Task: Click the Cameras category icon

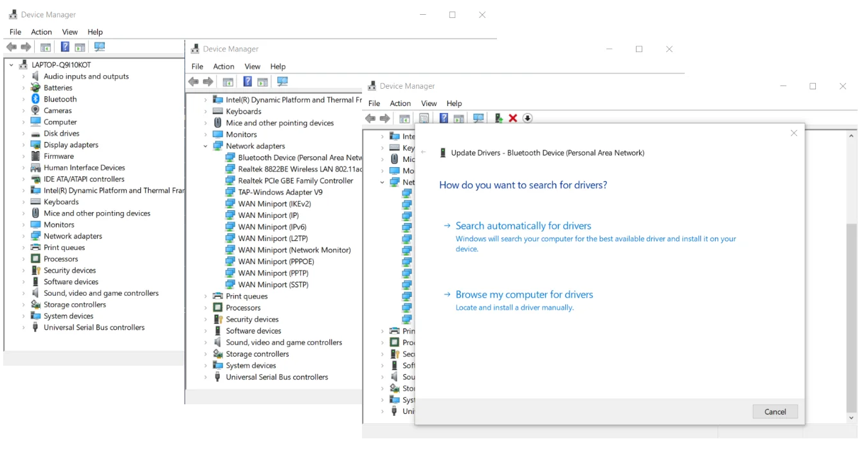Action: point(36,111)
